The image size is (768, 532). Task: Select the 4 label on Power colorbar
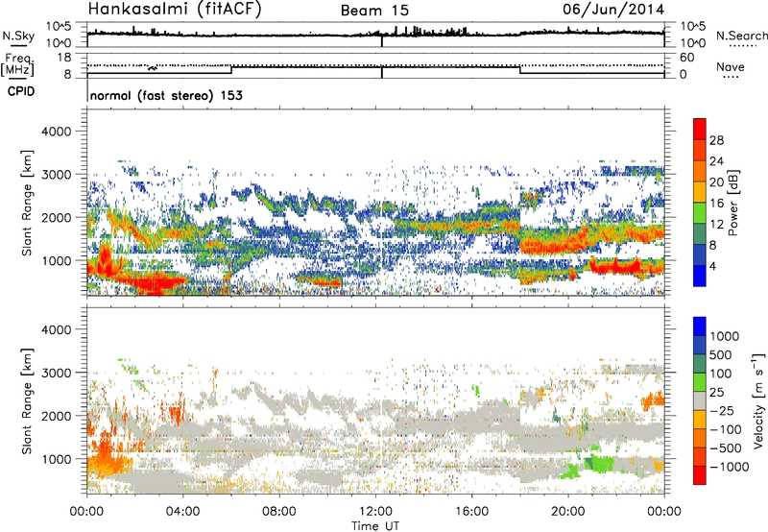click(x=712, y=266)
